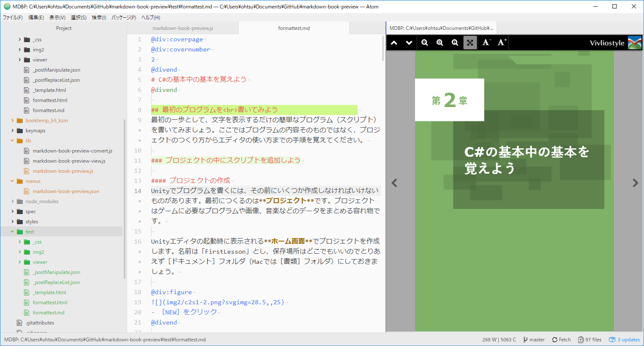Reset zoom to actual size in the preview

(x=455, y=43)
